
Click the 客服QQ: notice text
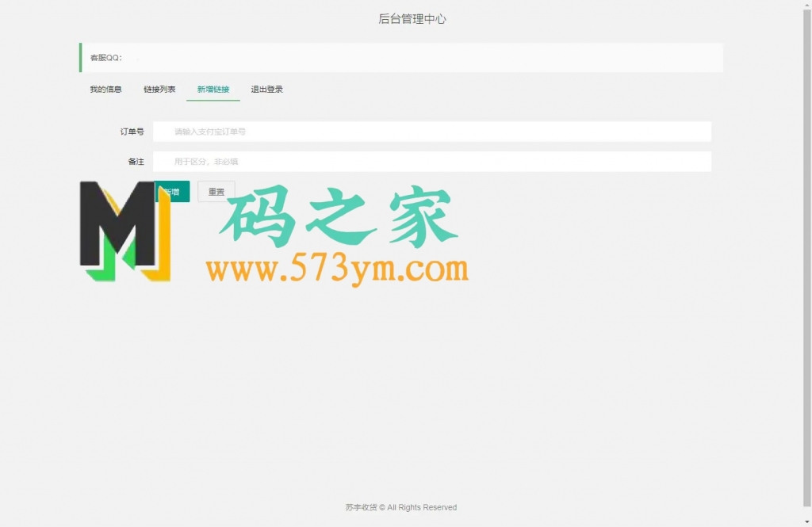pyautogui.click(x=106, y=58)
